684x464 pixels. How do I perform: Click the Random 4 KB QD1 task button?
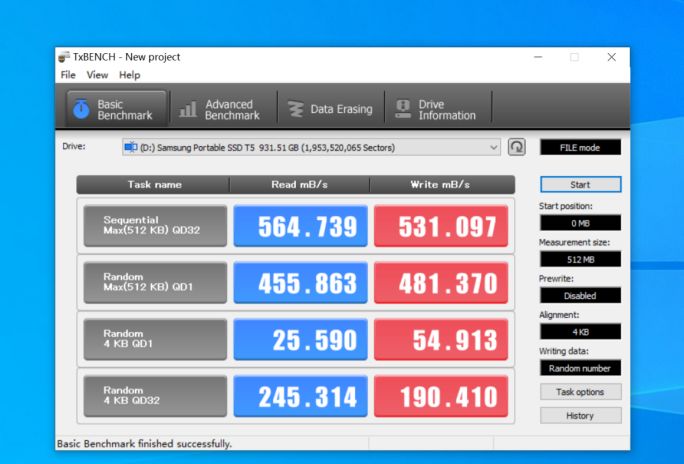pos(155,339)
